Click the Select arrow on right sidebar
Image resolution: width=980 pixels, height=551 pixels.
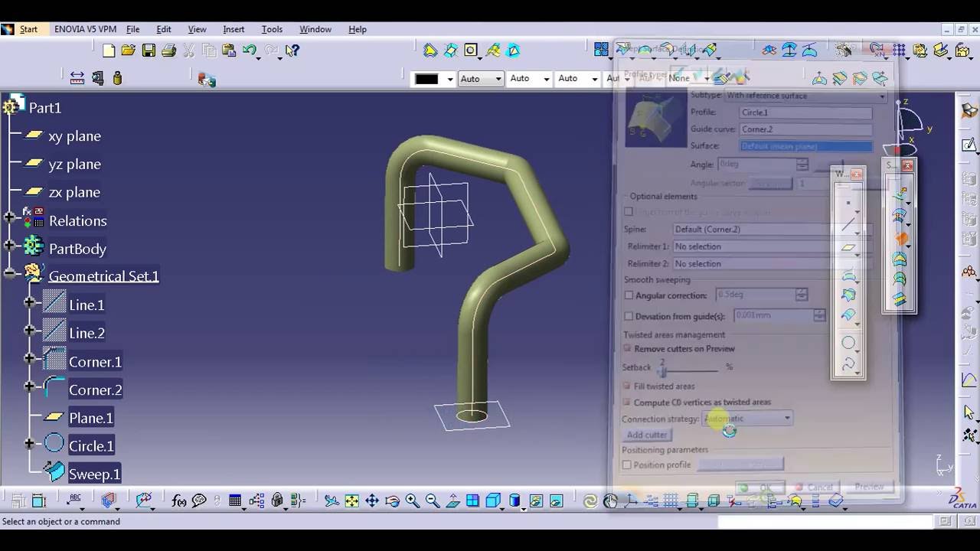pos(969,412)
